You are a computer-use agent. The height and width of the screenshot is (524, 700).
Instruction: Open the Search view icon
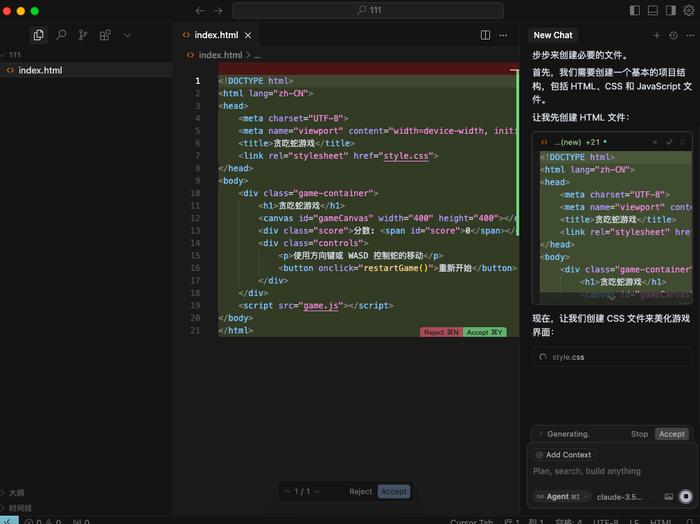coord(61,35)
